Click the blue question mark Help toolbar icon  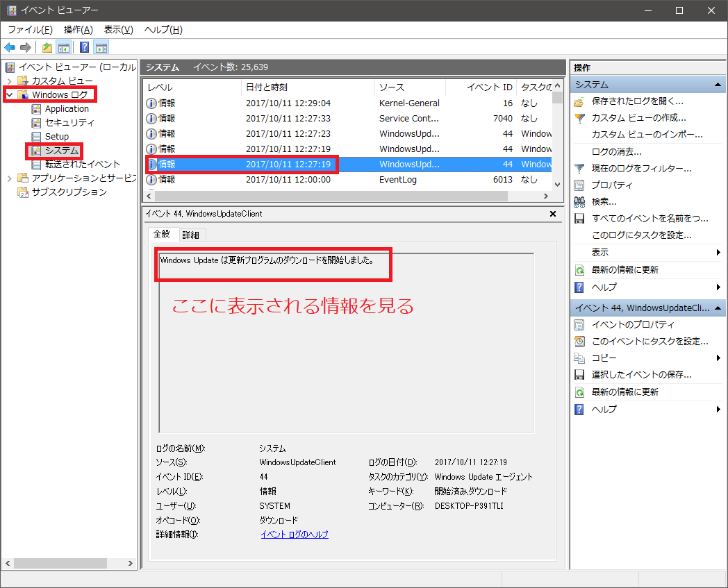pos(84,47)
